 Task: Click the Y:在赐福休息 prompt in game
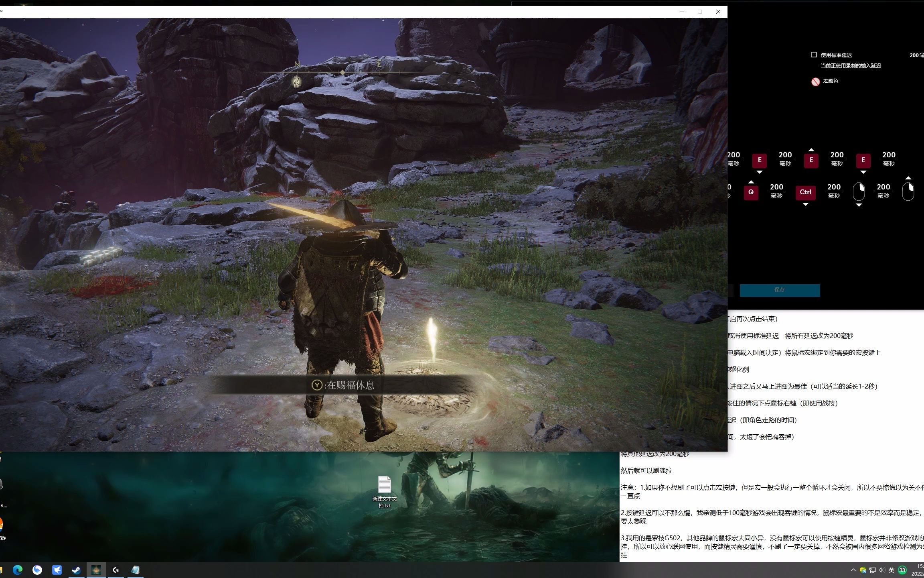click(342, 385)
